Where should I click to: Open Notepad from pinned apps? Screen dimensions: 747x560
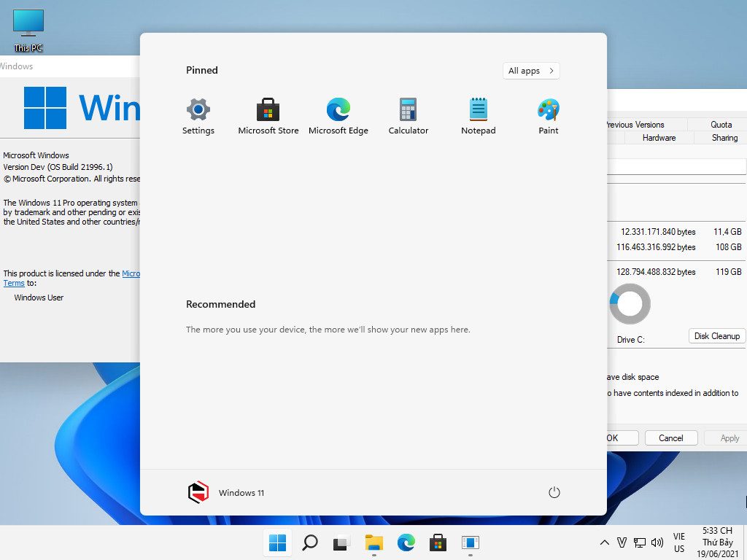pyautogui.click(x=479, y=116)
